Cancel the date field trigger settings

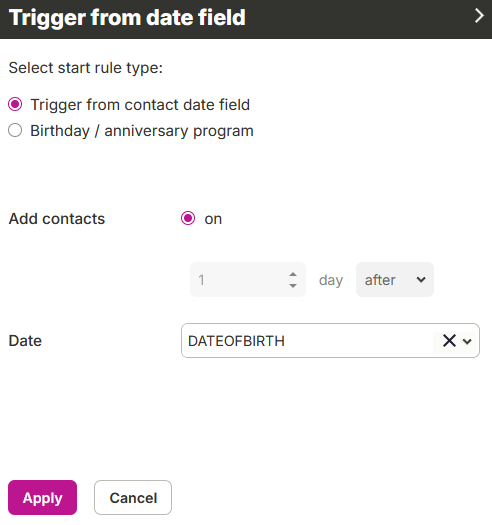133,498
